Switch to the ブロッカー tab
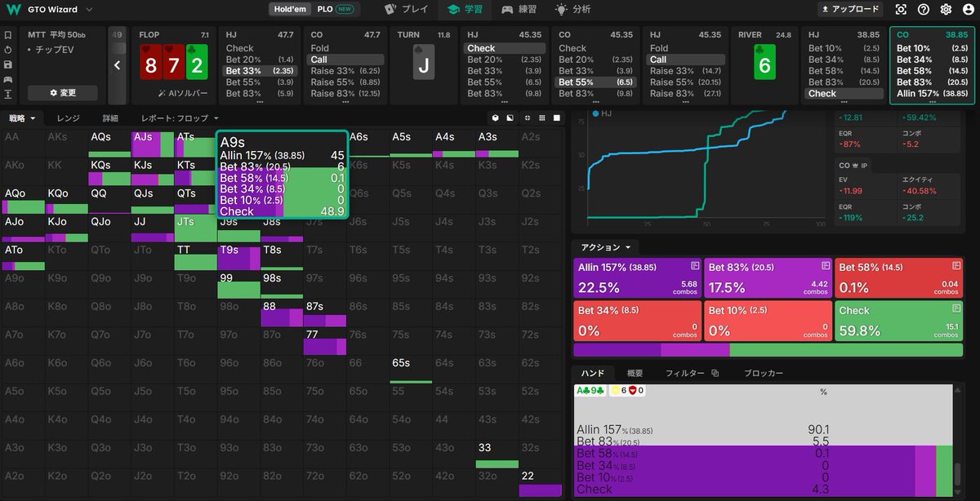 coord(764,373)
